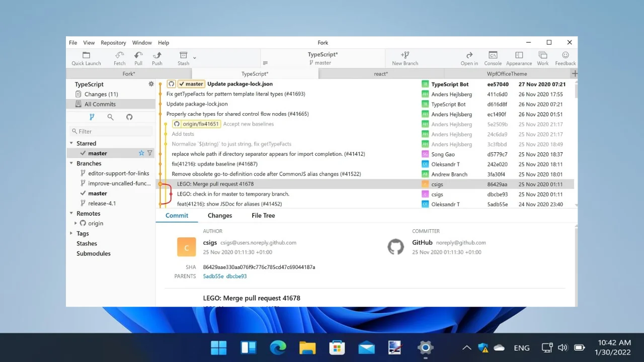Click the Pull toolbar icon
The image size is (644, 362).
pyautogui.click(x=138, y=58)
